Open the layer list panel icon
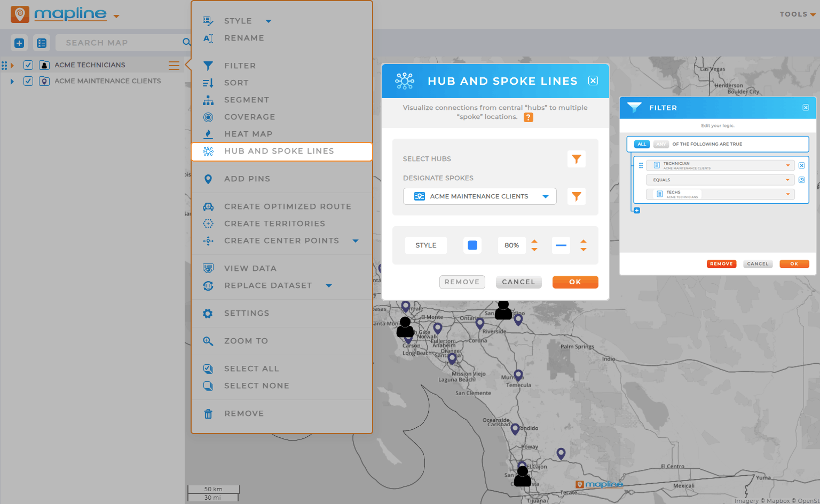 point(42,43)
